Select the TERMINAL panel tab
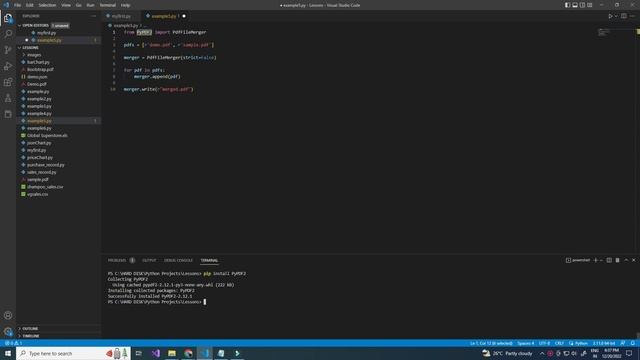 coord(209,260)
